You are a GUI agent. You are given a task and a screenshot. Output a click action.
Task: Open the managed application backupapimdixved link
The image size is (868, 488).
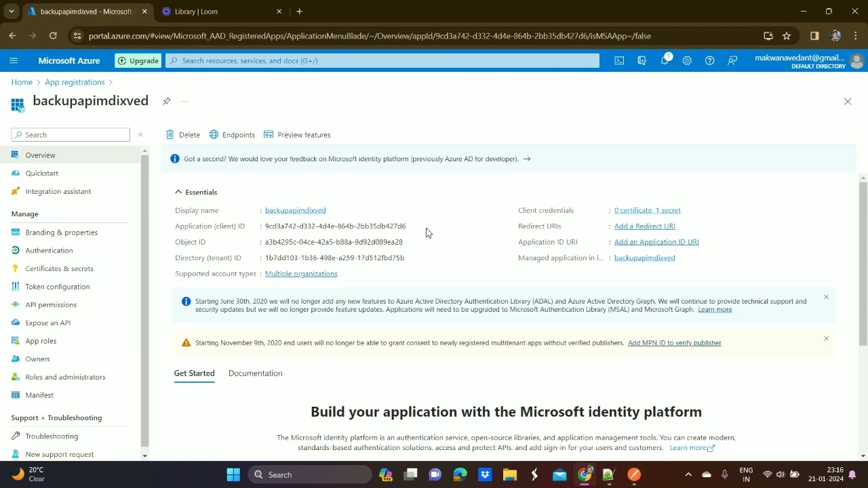coord(644,258)
